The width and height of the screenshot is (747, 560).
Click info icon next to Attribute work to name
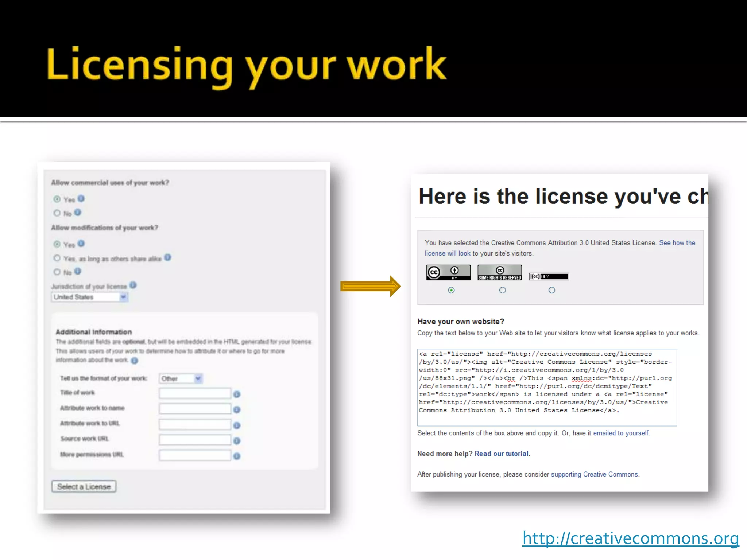pyautogui.click(x=237, y=409)
